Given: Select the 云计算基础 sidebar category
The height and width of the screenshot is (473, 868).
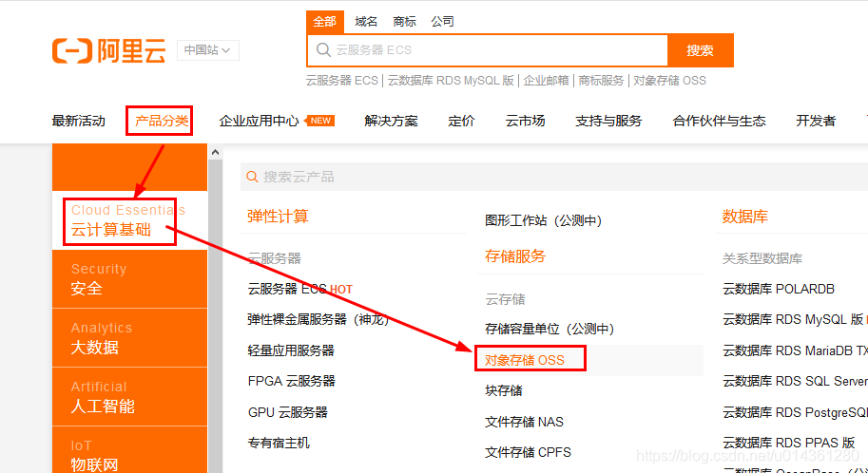Looking at the screenshot, I should coord(129,220).
